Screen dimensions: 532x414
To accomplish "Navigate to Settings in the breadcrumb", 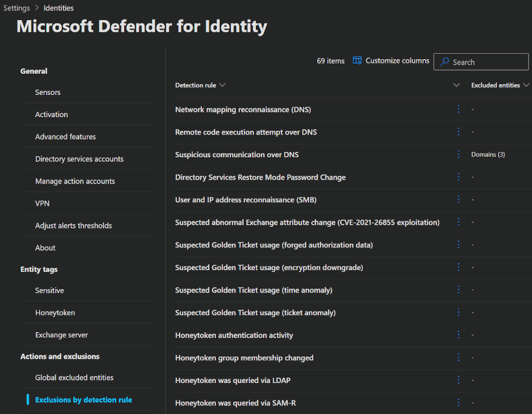I will click(x=16, y=8).
